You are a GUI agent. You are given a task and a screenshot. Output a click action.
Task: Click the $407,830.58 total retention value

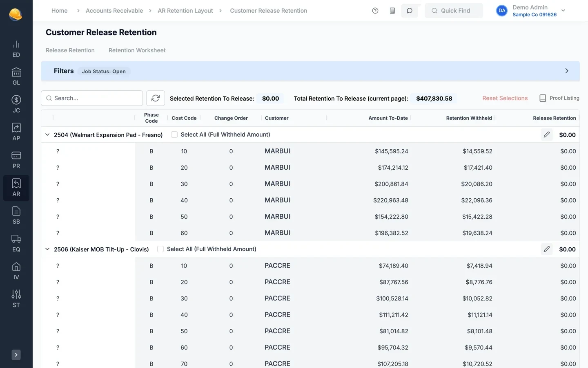click(x=434, y=99)
